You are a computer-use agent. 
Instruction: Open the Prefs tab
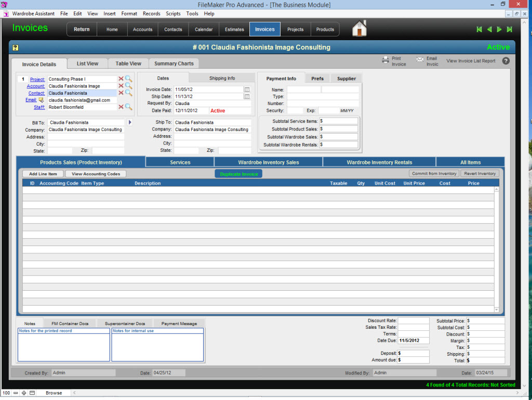317,79
